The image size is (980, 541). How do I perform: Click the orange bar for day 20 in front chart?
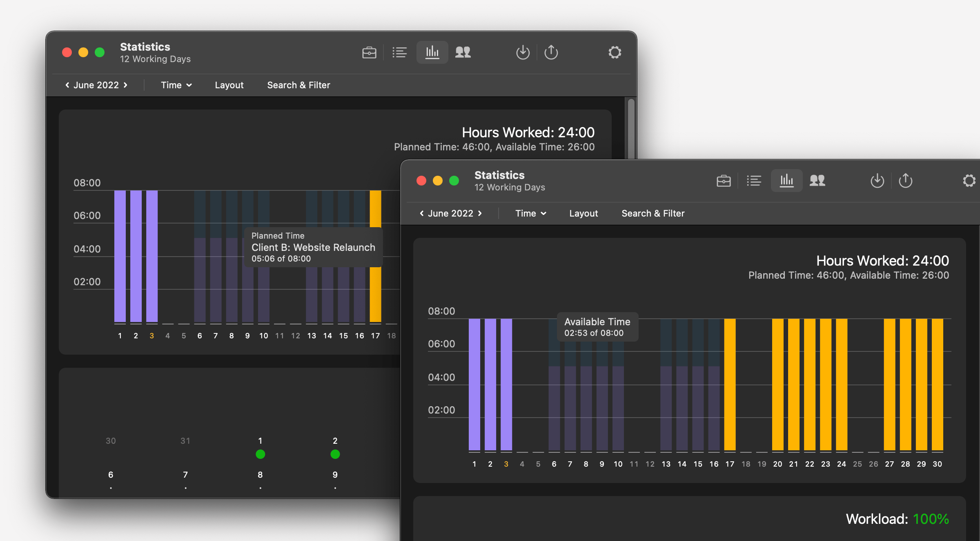point(777,385)
